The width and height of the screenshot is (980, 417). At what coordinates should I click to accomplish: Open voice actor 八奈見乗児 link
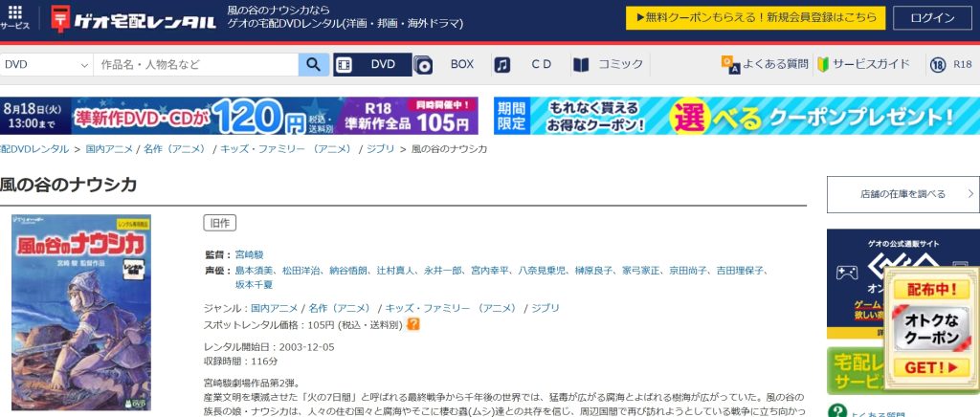click(x=542, y=271)
